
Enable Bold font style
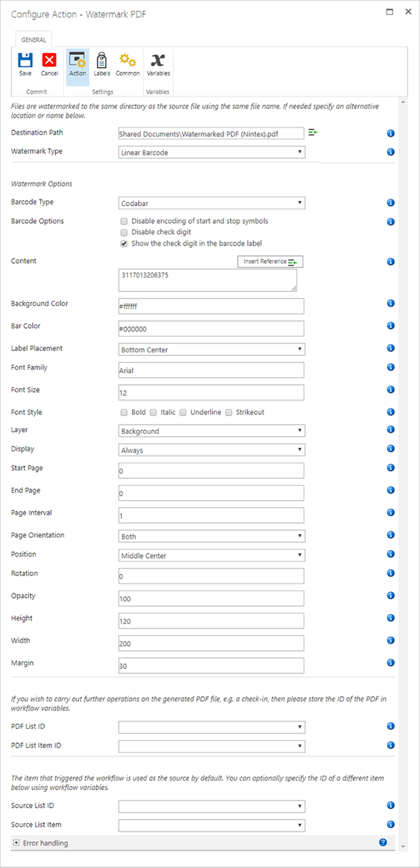(x=124, y=412)
